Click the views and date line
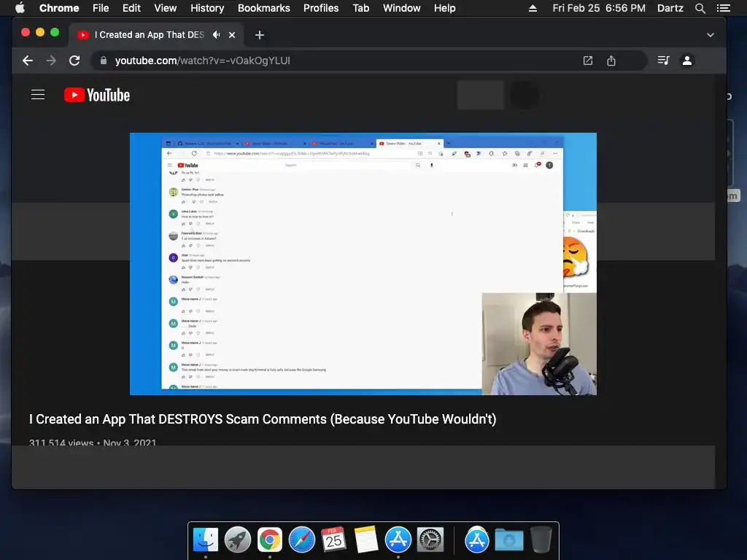The height and width of the screenshot is (560, 747). coord(93,443)
